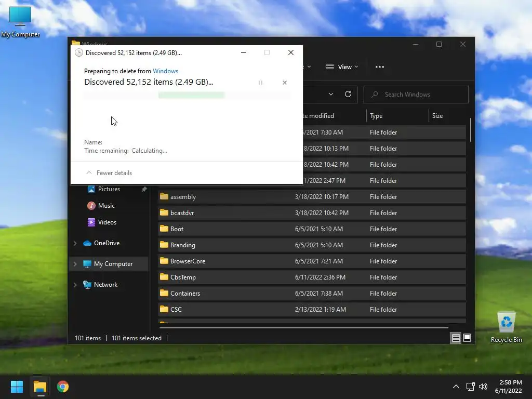Open the volume tray icon
The height and width of the screenshot is (399, 532).
pyautogui.click(x=483, y=387)
